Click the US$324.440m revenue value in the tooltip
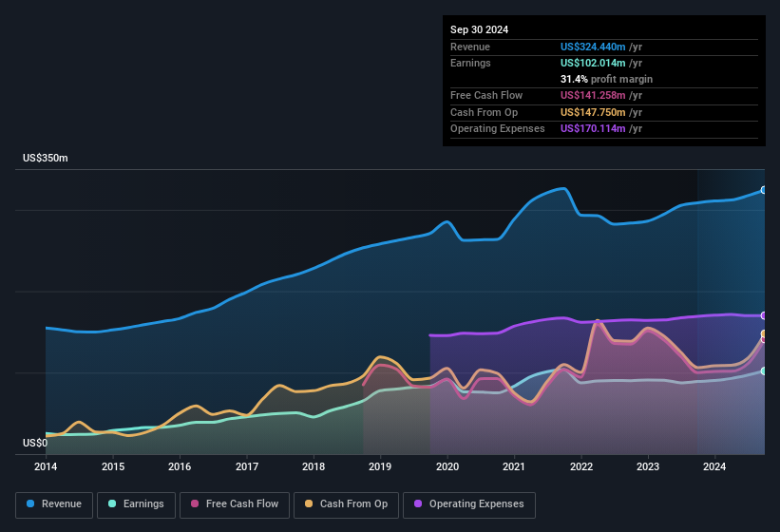Viewport: 780px width, 532px height. point(593,47)
